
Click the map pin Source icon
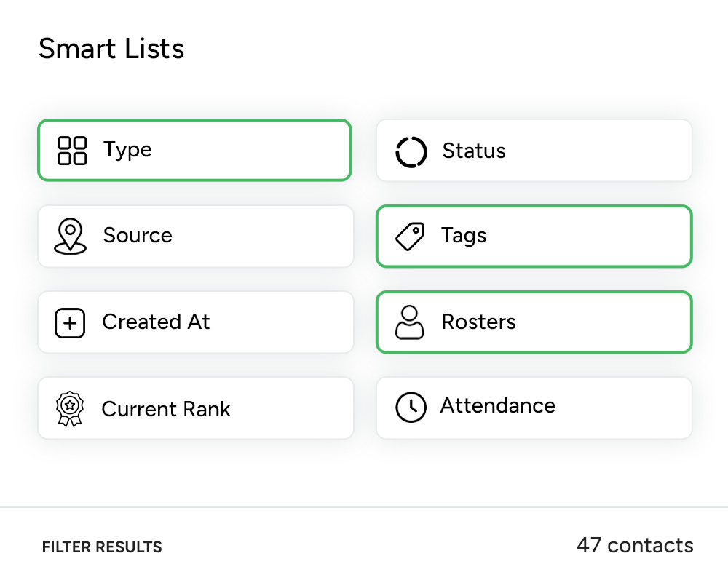70,237
